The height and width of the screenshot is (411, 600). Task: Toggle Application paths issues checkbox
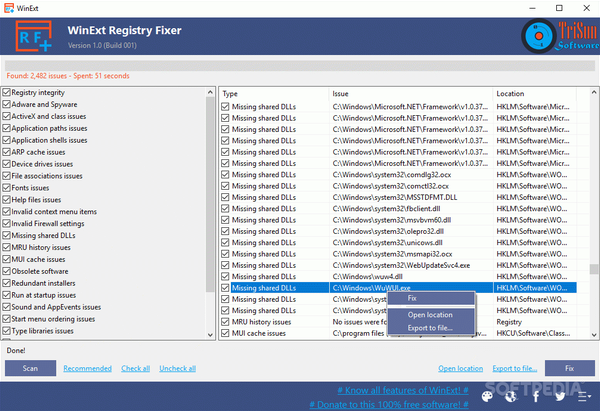7,128
